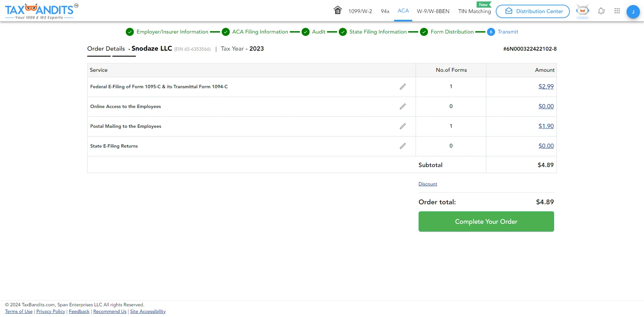Open the Privacy Policy link in the footer
Viewport: 644px width, 317px height.
pyautogui.click(x=50, y=311)
